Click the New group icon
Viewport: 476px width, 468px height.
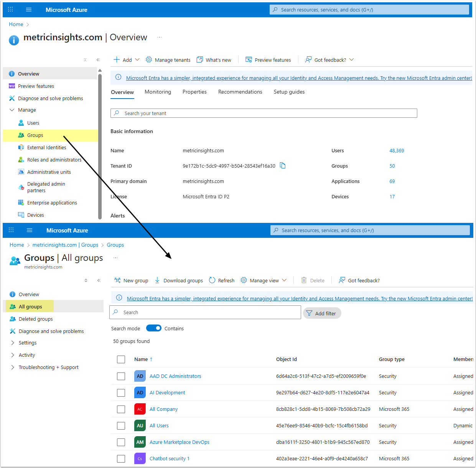point(117,280)
